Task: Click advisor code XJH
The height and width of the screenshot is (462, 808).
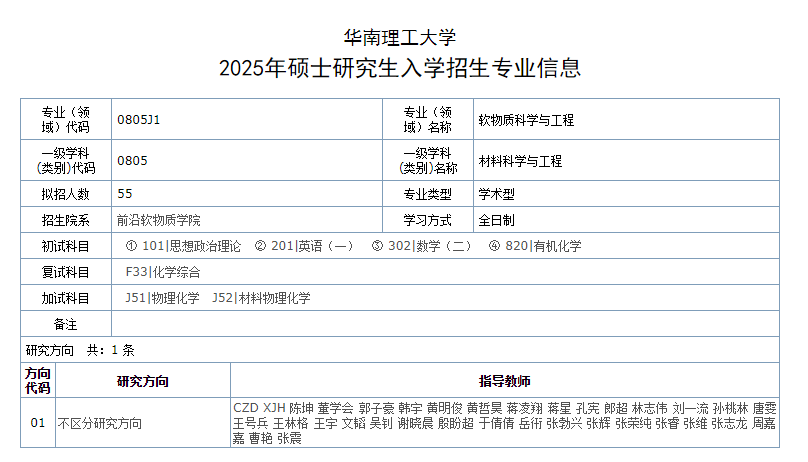Action: (x=274, y=408)
